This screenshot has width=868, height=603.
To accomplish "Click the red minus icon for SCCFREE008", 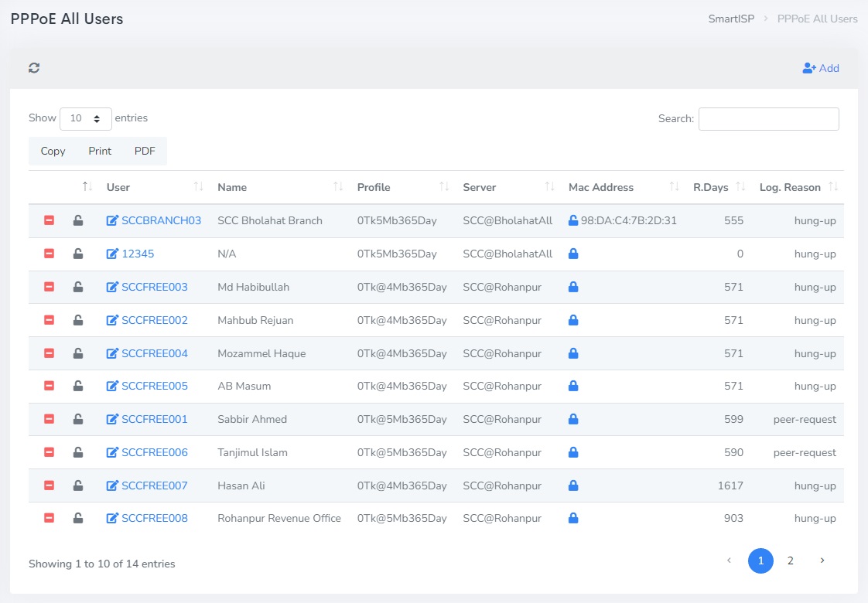I will [49, 519].
